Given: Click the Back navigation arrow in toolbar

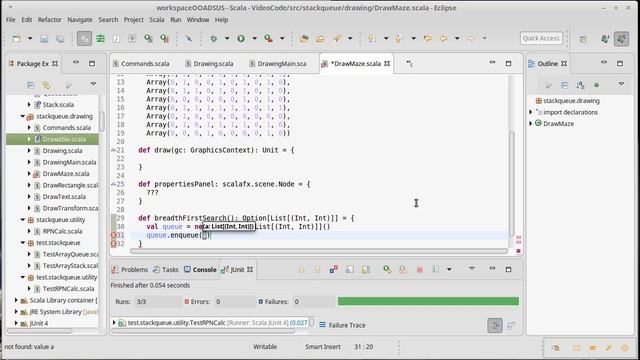Looking at the screenshot, I should (444, 38).
